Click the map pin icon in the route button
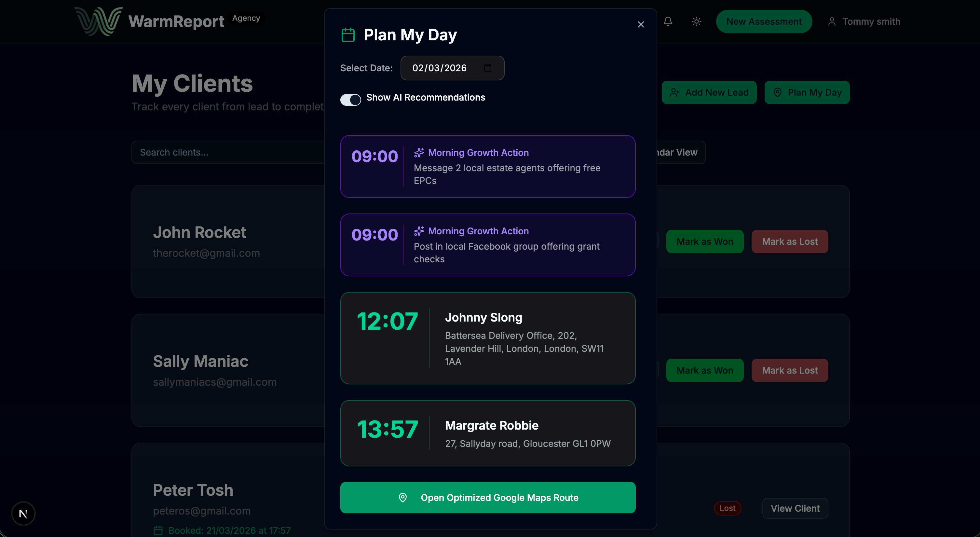980x537 pixels. click(x=402, y=497)
